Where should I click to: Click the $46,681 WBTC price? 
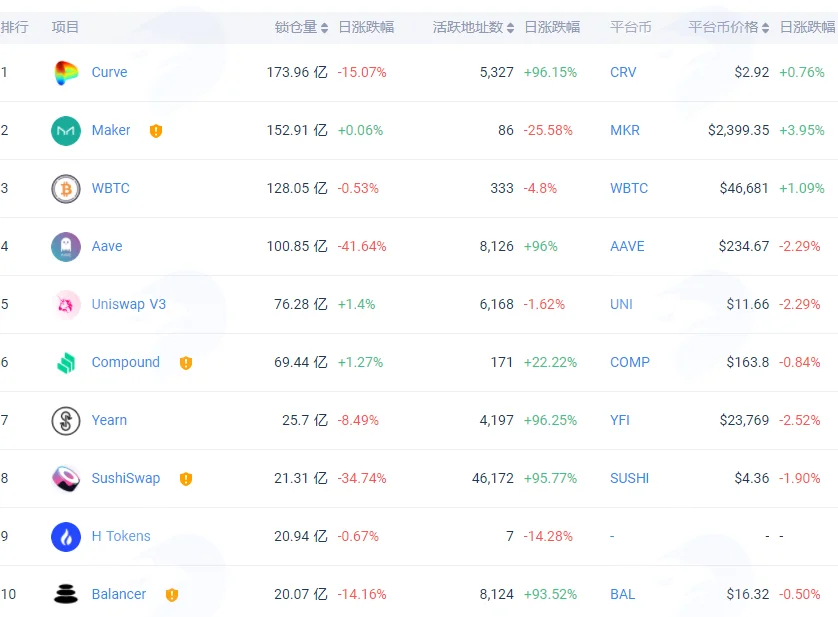[744, 188]
